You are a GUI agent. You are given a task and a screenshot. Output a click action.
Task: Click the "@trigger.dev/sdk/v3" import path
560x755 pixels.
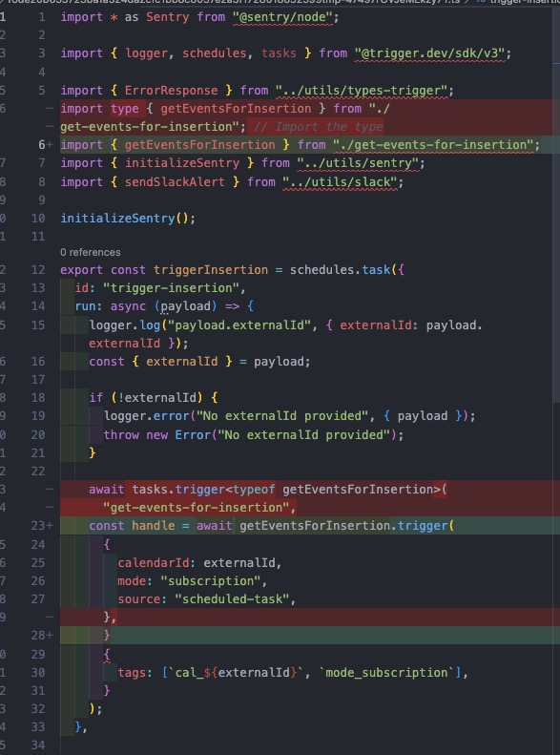[430, 52]
